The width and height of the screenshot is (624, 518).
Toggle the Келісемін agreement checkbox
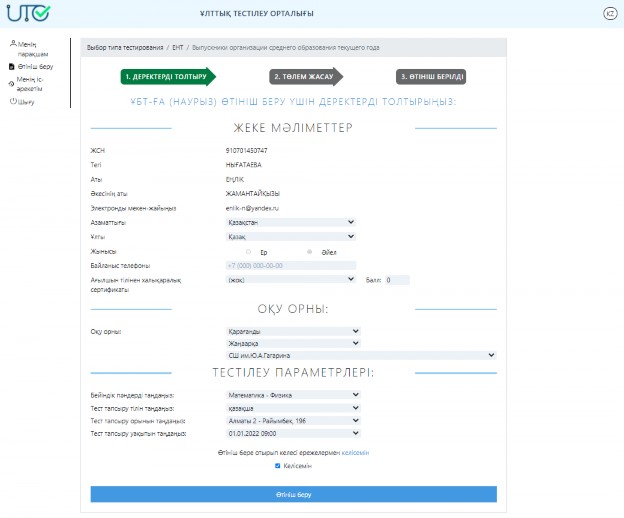[278, 465]
